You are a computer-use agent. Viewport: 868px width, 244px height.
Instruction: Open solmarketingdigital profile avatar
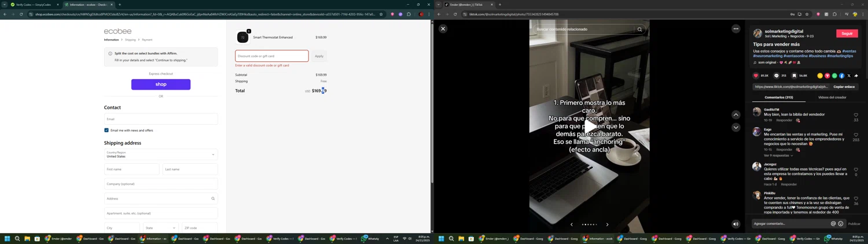(757, 34)
